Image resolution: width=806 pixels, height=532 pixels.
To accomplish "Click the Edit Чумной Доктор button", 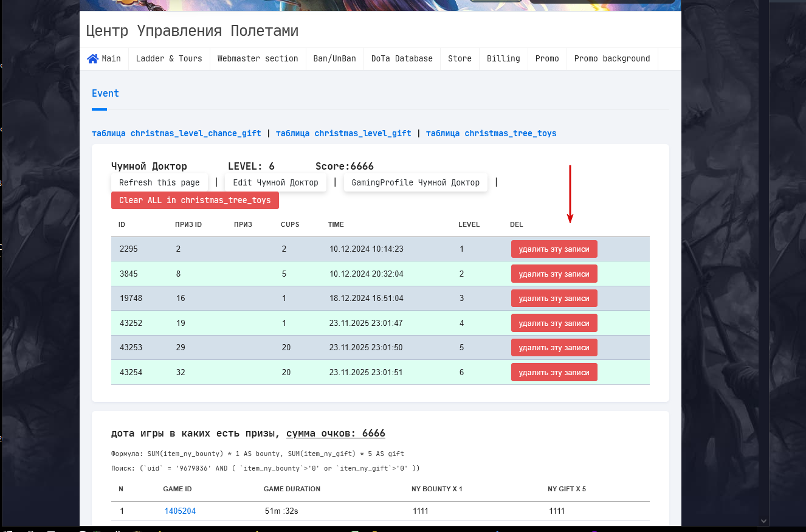I will 276,182.
